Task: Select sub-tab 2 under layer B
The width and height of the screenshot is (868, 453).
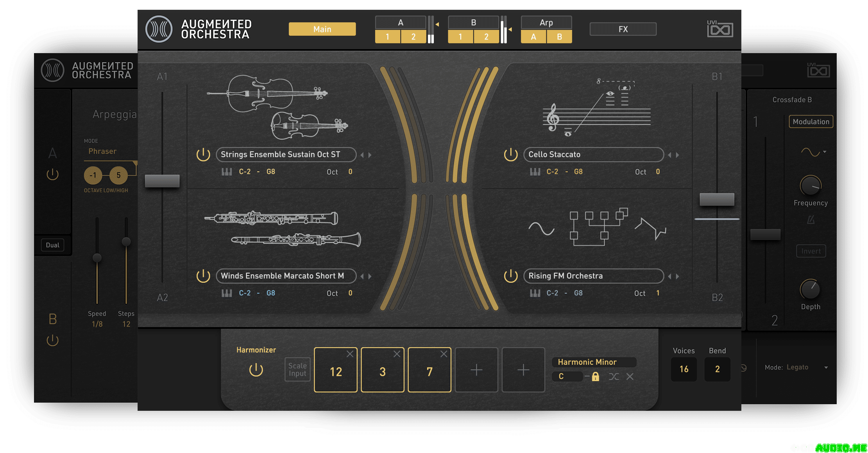Action: tap(486, 37)
